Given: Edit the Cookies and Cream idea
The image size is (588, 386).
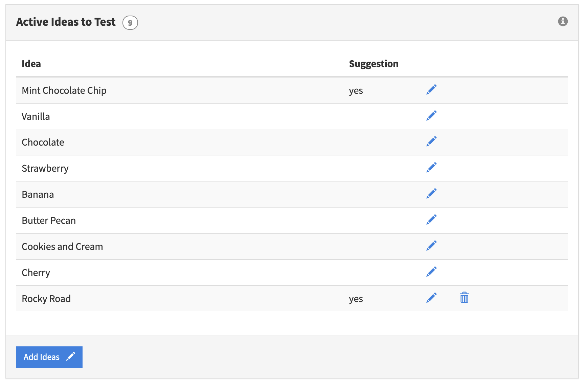Looking at the screenshot, I should pyautogui.click(x=431, y=246).
